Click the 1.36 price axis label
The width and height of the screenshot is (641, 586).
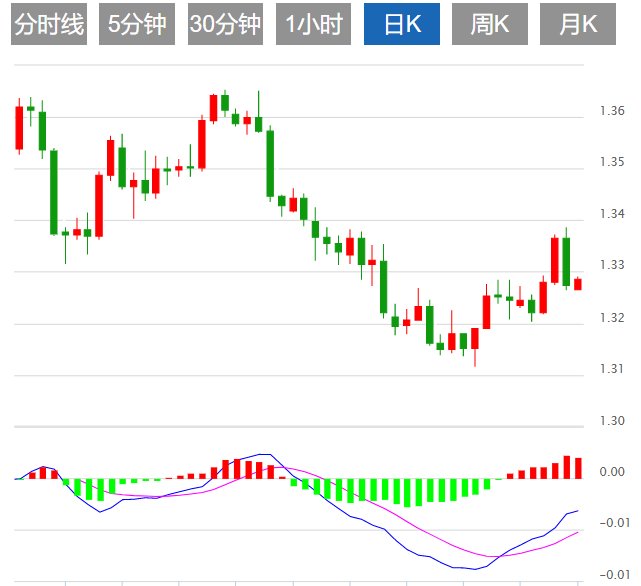611,110
